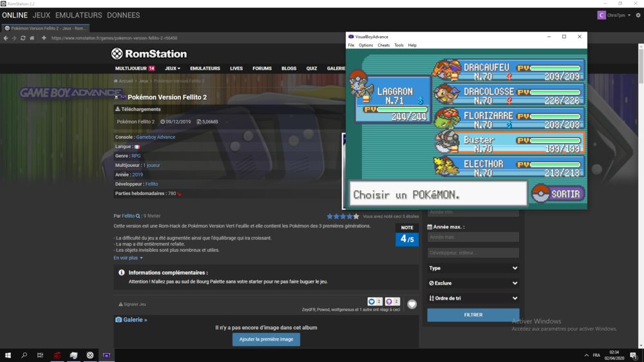Expand description with En voir plus
644x362 pixels.
pyautogui.click(x=128, y=258)
